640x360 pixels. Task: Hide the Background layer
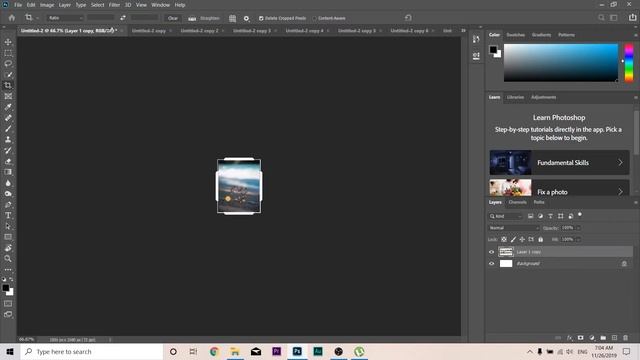pyautogui.click(x=491, y=264)
